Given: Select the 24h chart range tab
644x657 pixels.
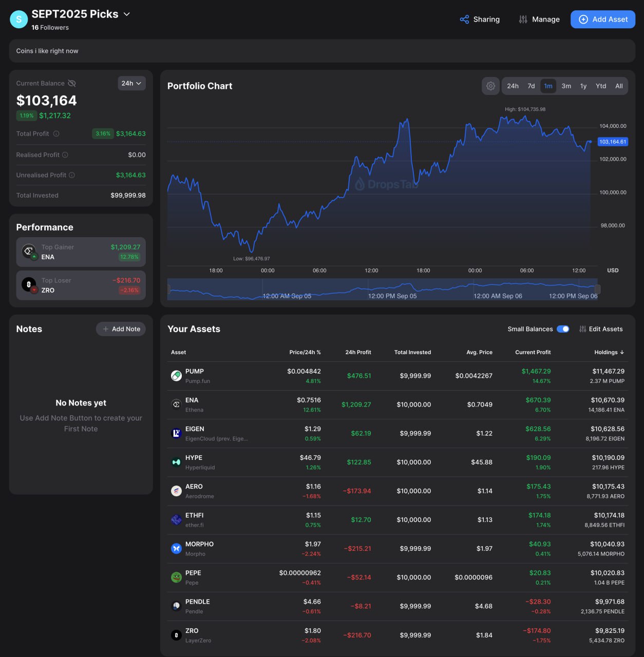Looking at the screenshot, I should coord(513,86).
